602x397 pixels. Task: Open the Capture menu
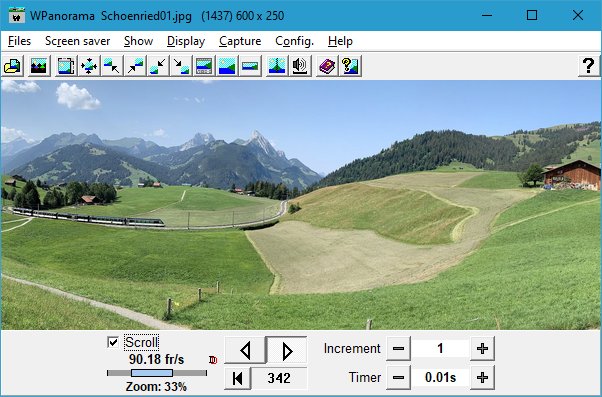240,41
